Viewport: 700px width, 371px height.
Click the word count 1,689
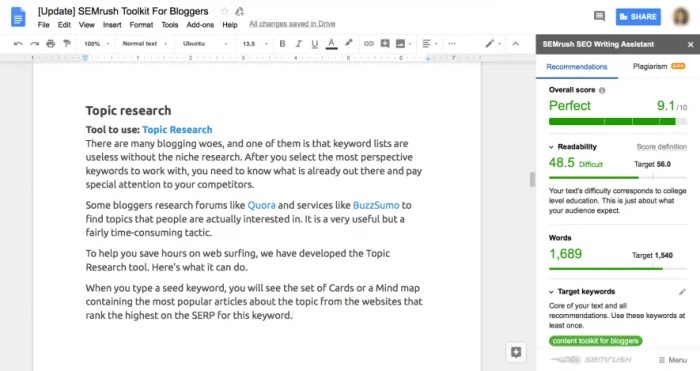(566, 254)
